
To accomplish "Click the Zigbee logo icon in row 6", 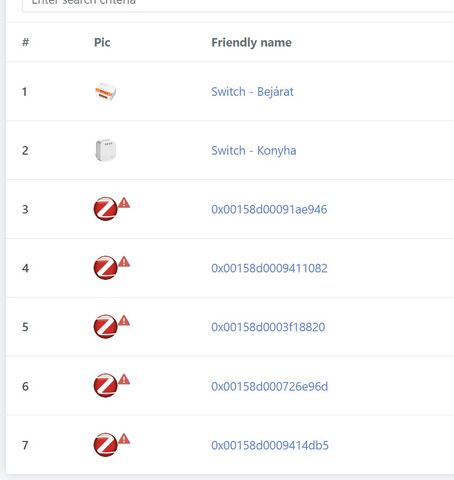I will (105, 385).
